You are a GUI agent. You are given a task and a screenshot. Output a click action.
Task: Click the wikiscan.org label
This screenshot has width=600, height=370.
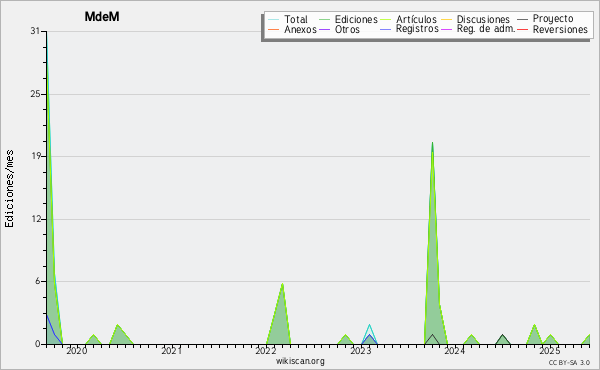300,361
